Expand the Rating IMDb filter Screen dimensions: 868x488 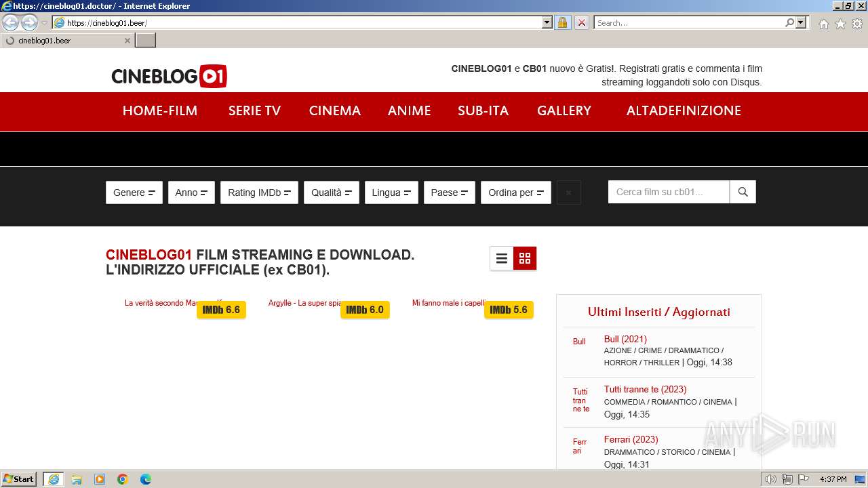[259, 192]
